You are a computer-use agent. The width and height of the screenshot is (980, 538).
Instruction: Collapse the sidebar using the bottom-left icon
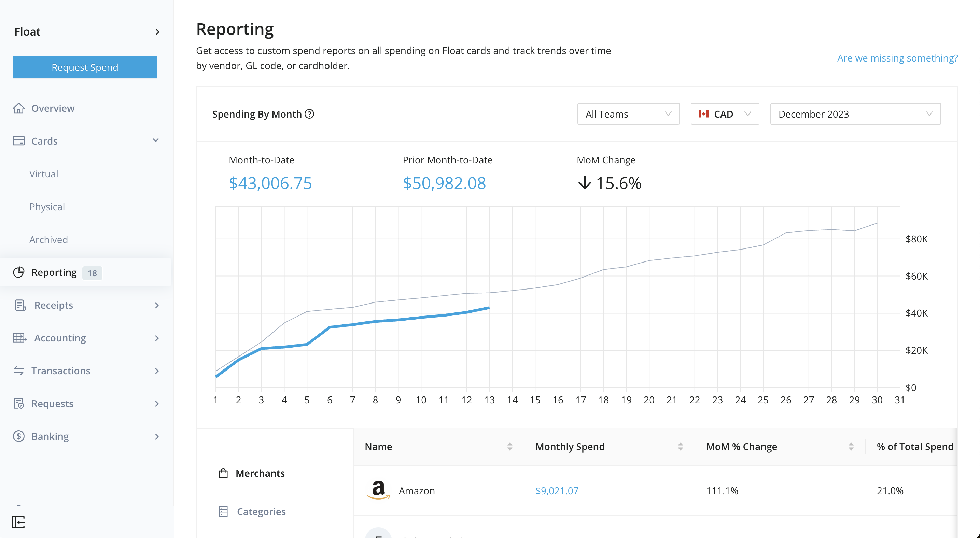18,523
